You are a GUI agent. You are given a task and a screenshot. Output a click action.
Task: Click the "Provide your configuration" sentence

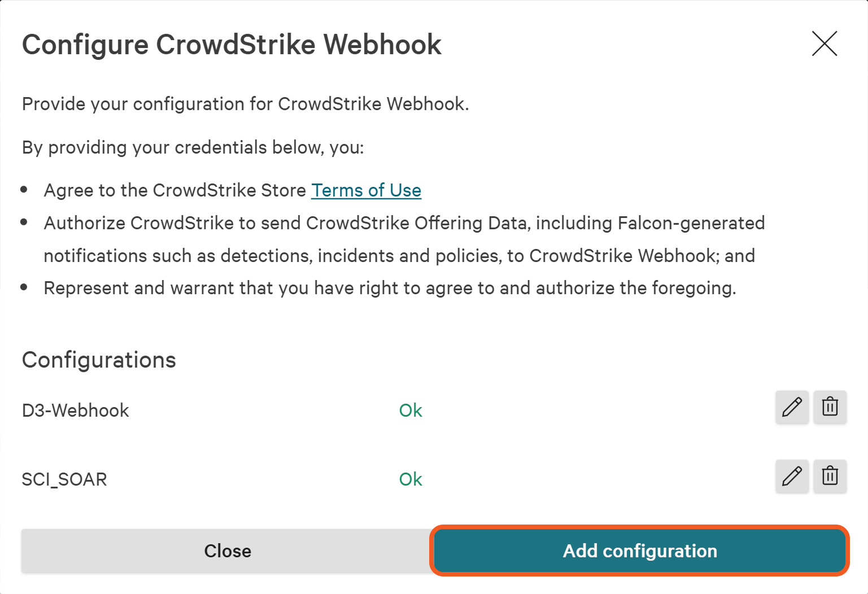pyautogui.click(x=245, y=104)
